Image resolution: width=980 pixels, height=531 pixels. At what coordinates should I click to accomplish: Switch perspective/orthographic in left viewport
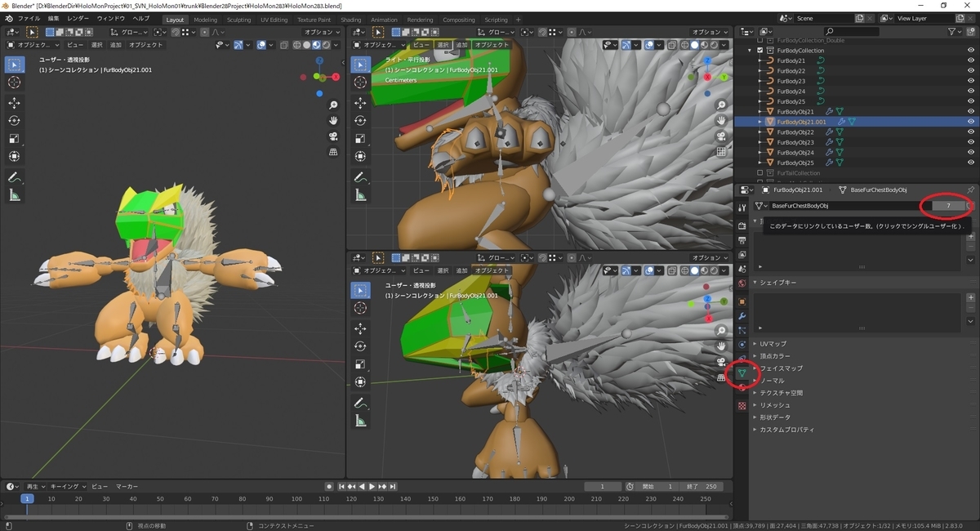coord(333,152)
